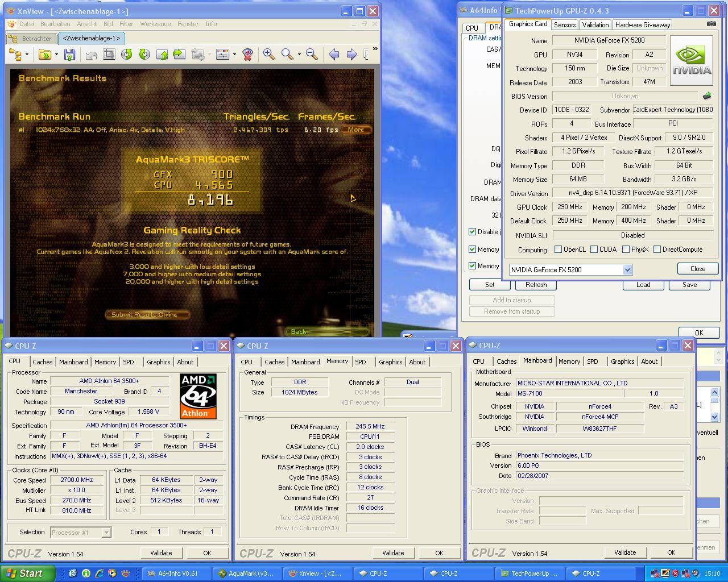Image resolution: width=728 pixels, height=582 pixels.
Task: Click the DRAM Frequency value 245.5 MHz
Action: point(370,426)
